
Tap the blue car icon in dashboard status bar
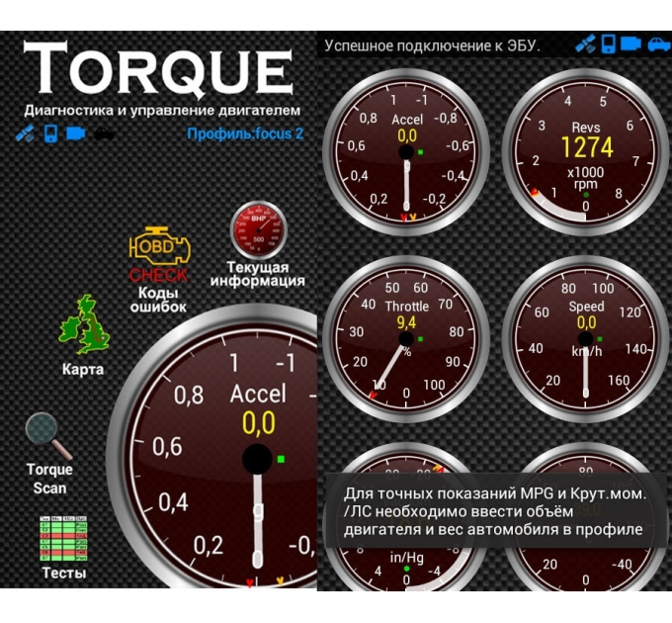[x=658, y=44]
